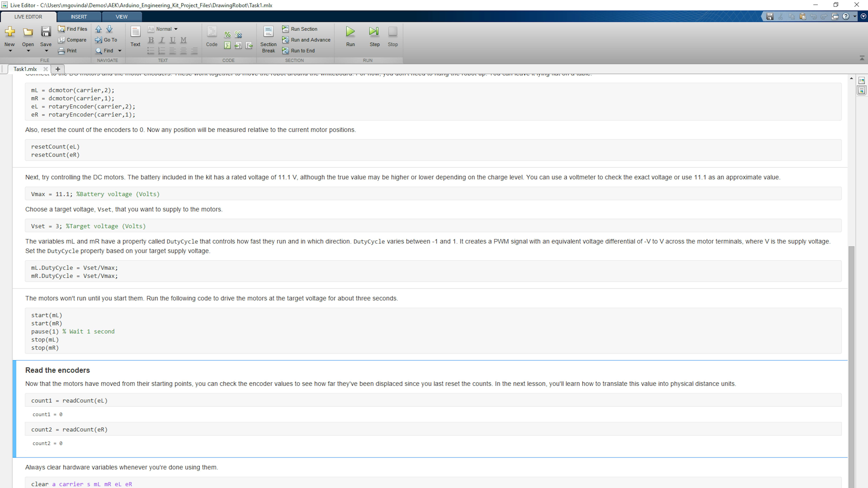Screen dimensions: 868x488
Task: Align text center
Action: click(183, 51)
